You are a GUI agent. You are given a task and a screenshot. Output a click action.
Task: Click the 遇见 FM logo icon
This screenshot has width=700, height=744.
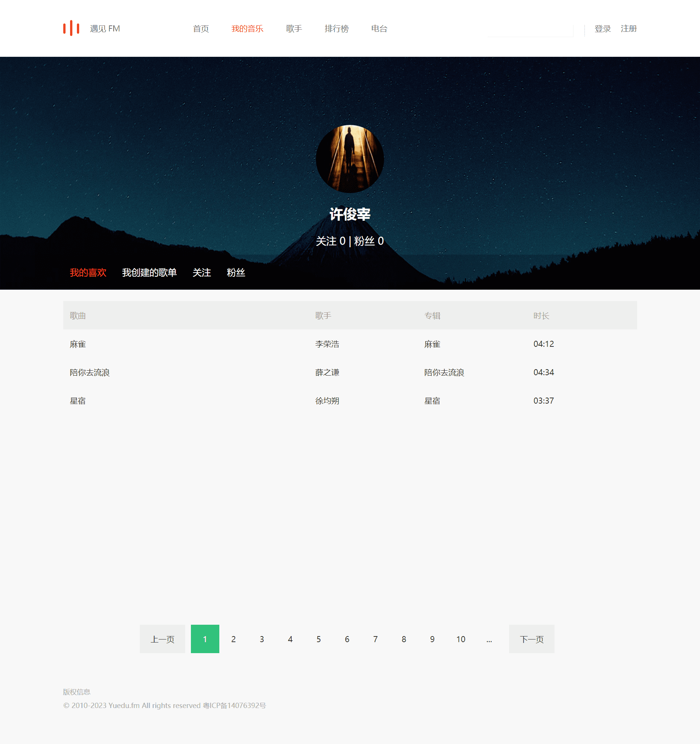click(71, 28)
